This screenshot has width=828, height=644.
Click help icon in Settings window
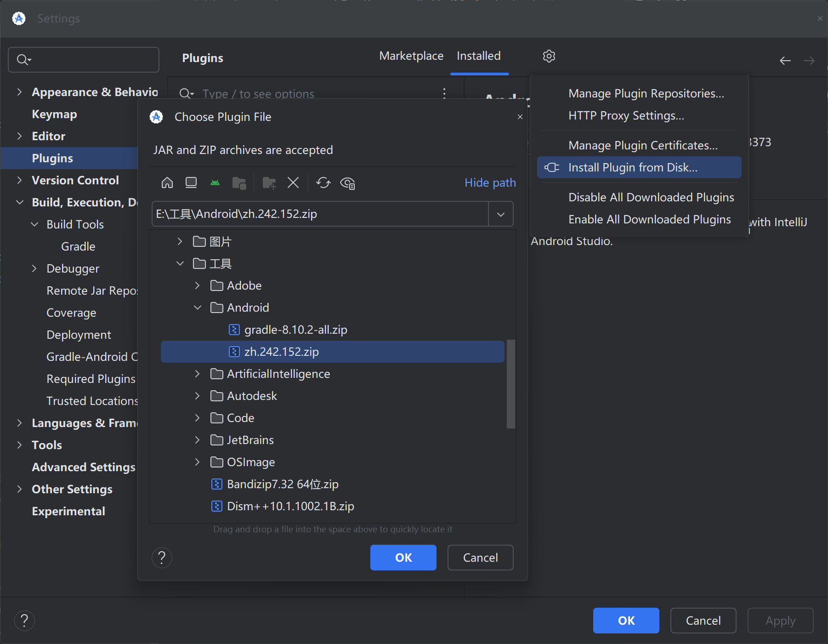[x=24, y=621]
